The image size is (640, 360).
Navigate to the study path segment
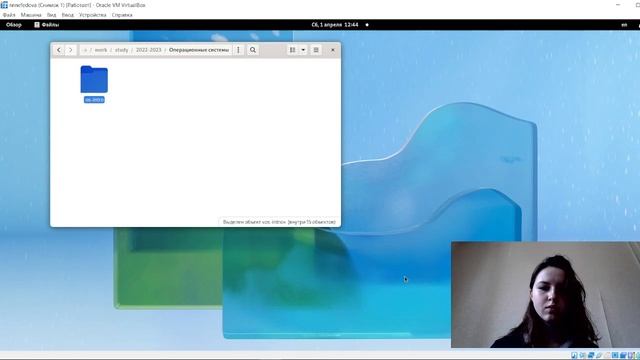coord(121,50)
